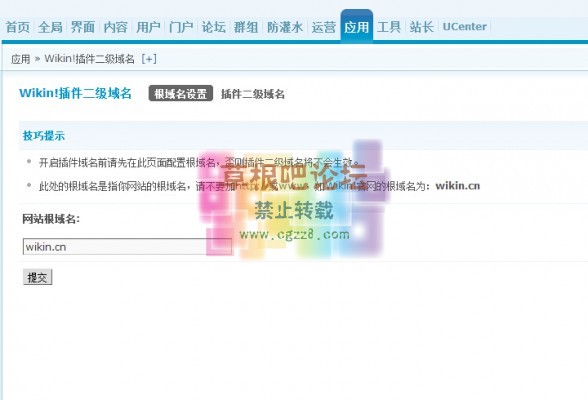Switch to the 论坛 navigation tab

[213, 27]
